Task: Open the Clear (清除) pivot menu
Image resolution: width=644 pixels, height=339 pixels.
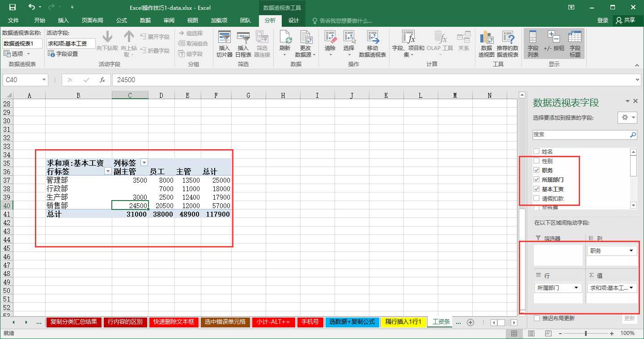Action: (330, 44)
